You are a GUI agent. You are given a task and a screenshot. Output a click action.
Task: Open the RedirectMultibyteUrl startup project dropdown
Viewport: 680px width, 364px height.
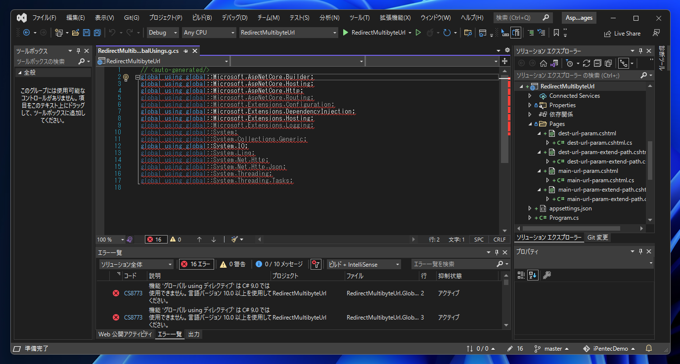coord(288,33)
